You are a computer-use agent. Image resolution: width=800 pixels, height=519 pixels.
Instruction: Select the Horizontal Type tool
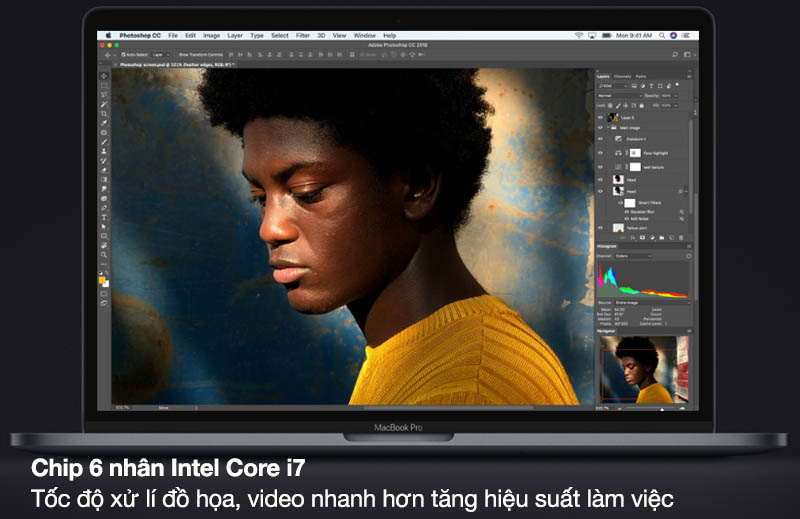(x=104, y=217)
